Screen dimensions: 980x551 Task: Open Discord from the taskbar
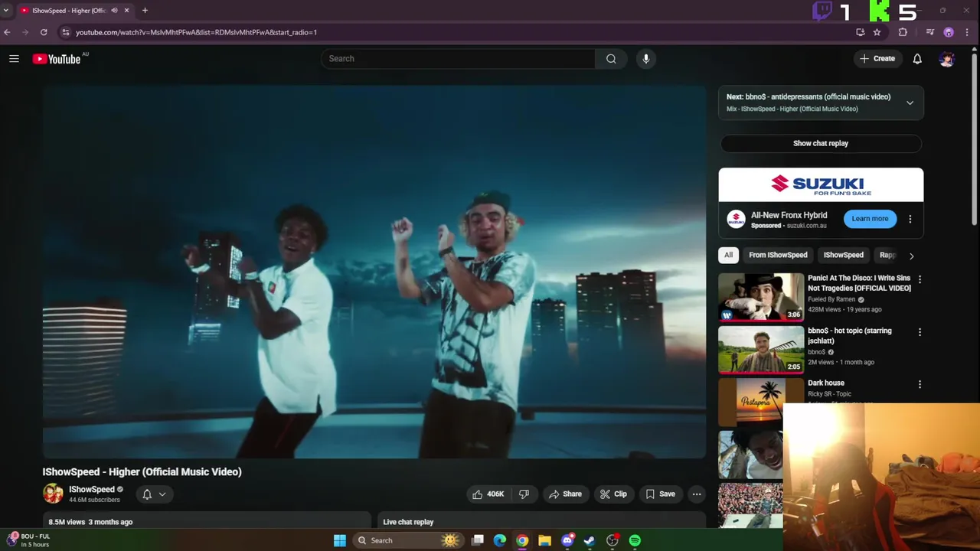coord(567,540)
